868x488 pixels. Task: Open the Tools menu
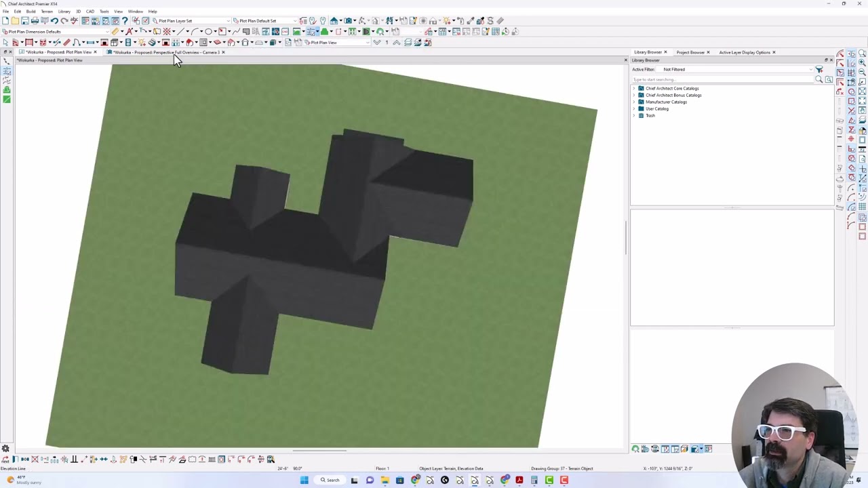point(104,12)
